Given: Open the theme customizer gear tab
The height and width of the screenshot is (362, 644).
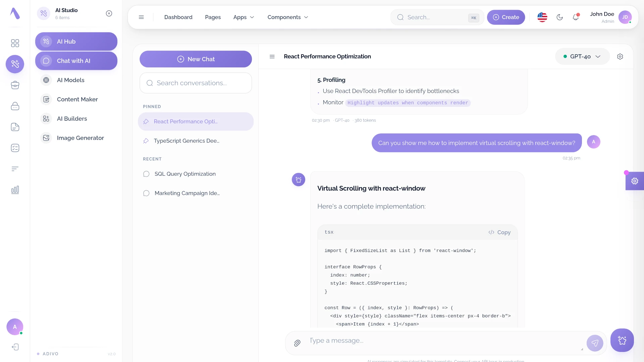Looking at the screenshot, I should pyautogui.click(x=635, y=181).
